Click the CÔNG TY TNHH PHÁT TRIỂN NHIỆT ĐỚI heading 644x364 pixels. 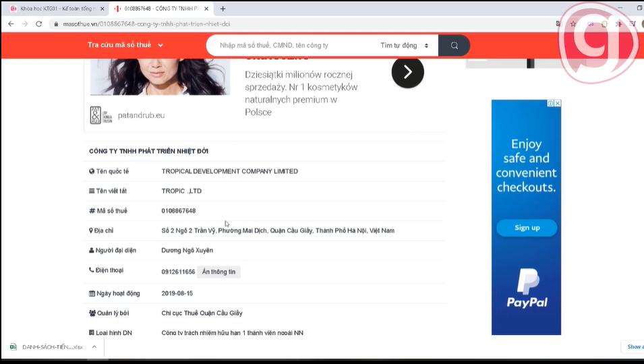(x=148, y=151)
